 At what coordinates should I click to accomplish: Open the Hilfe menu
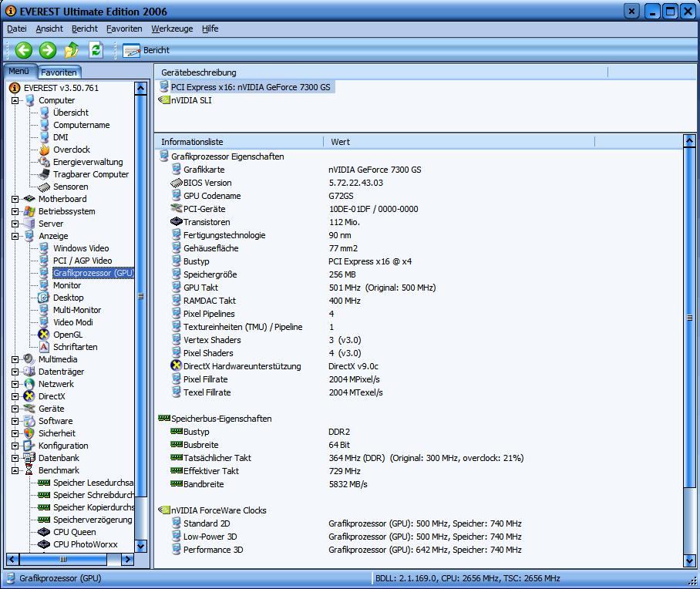(x=210, y=29)
